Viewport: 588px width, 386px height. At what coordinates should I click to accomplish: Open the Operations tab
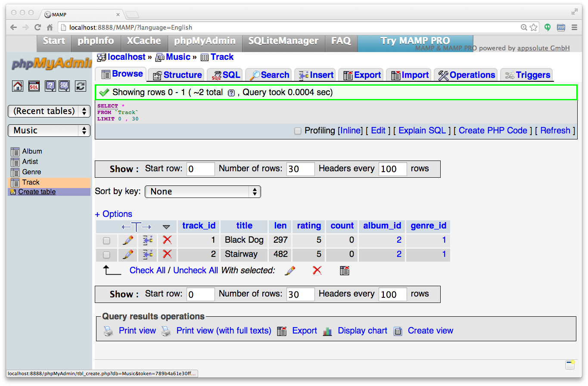coord(466,75)
